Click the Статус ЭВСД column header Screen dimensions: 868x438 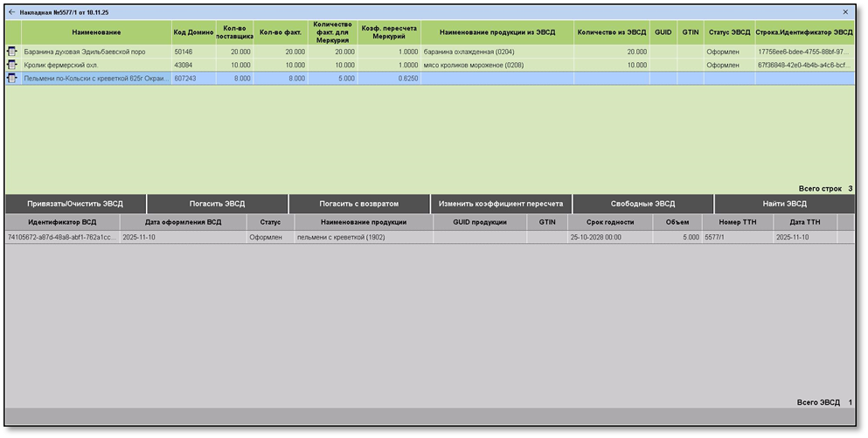click(728, 32)
